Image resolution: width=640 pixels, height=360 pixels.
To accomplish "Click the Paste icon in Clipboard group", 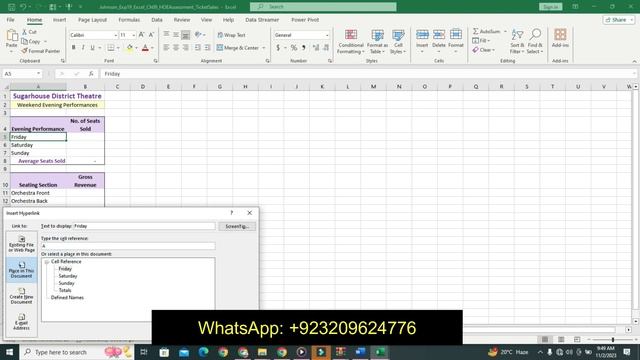I will click(x=11, y=36).
